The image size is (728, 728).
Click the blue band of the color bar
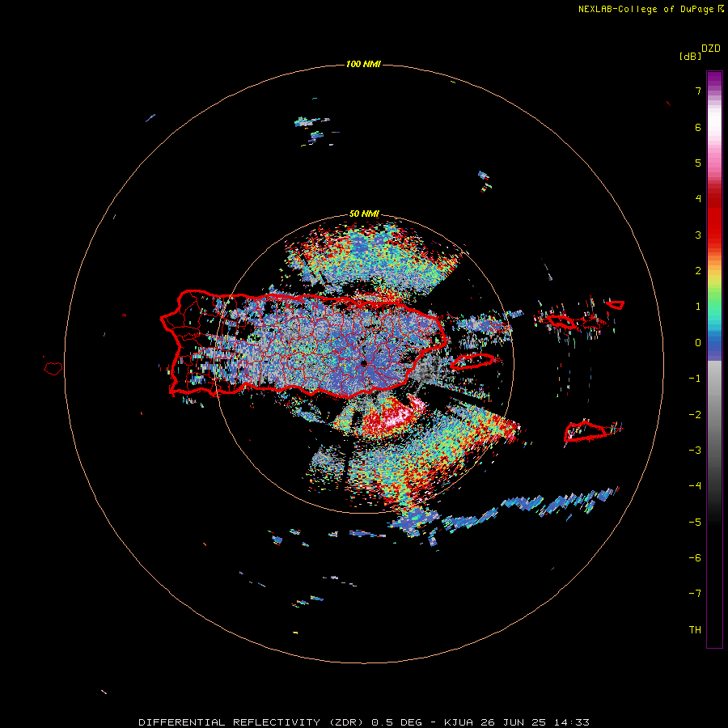coord(714,347)
